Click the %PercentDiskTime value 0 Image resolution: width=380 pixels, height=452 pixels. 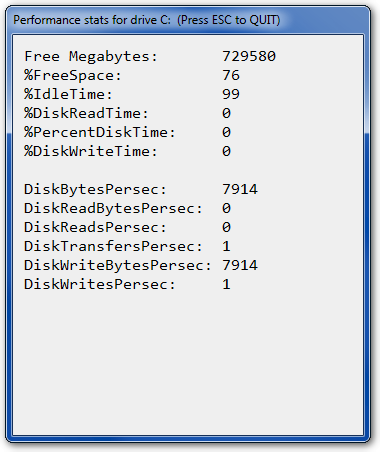226,132
